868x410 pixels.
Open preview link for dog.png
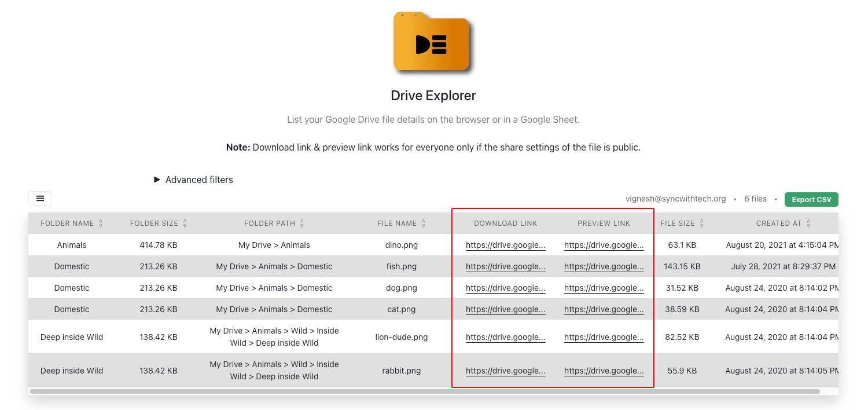(604, 288)
